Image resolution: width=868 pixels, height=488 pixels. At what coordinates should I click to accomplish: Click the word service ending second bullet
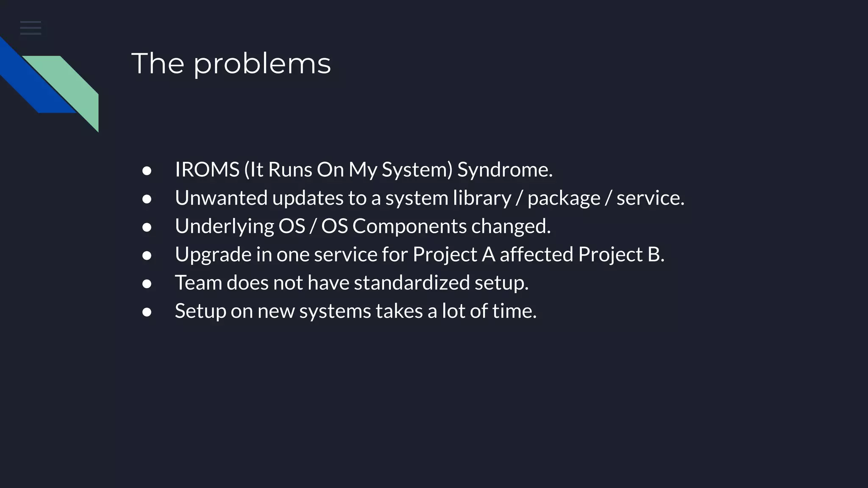click(x=650, y=198)
